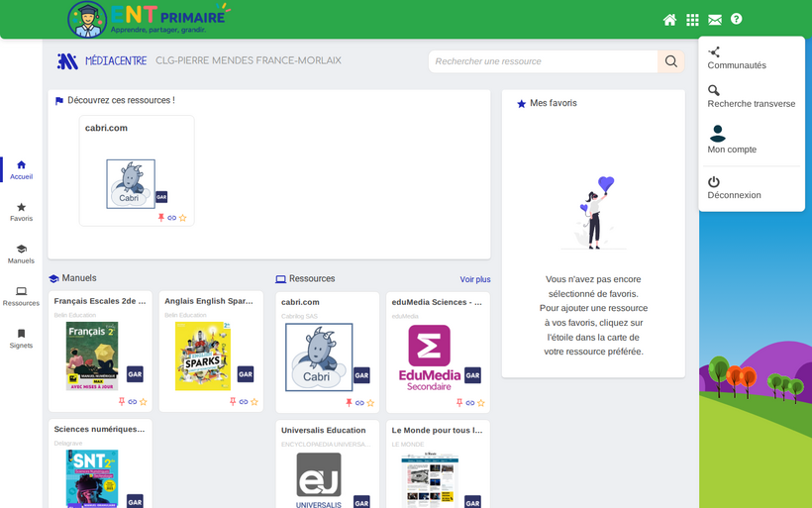Click GAR badge on English Sparks card
Screen dimensions: 812x508
click(x=246, y=374)
